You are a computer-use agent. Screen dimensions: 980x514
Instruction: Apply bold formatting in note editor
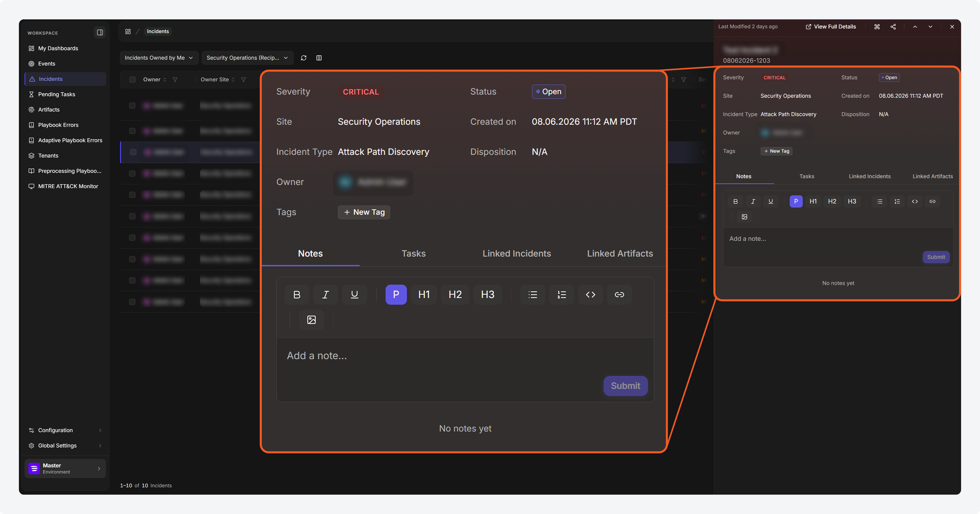(x=735, y=202)
